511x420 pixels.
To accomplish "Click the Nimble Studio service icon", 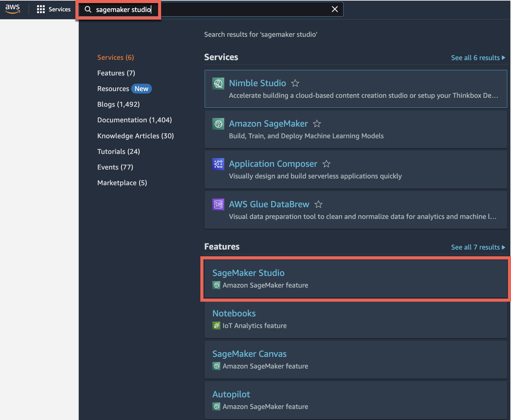I will point(218,83).
